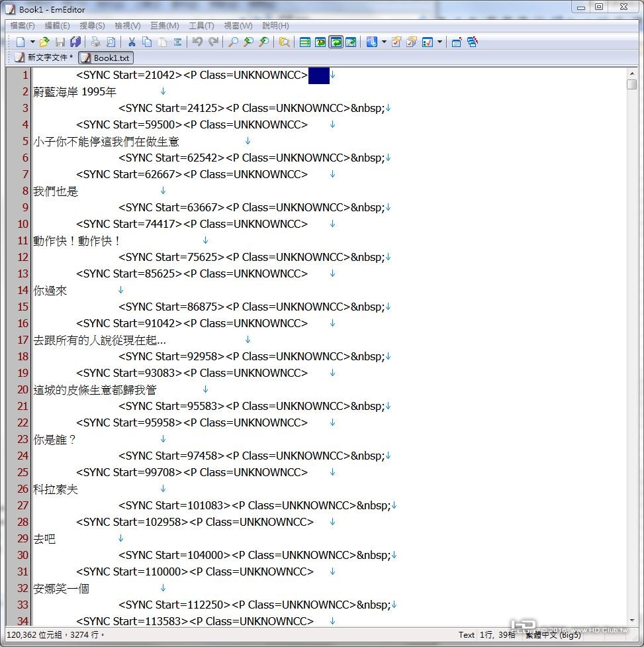Click the New Window toolbar icon

coord(457,42)
